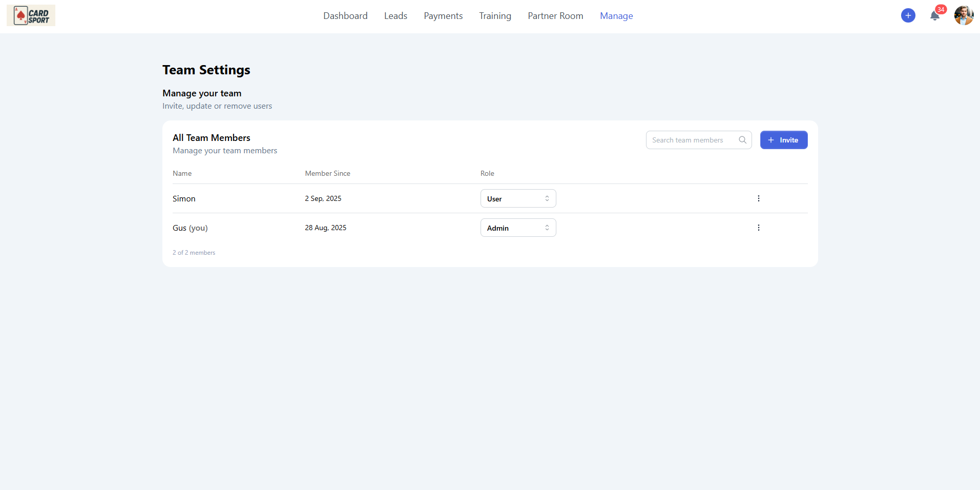980x490 pixels.
Task: Click the blue plus create icon
Action: click(x=908, y=15)
